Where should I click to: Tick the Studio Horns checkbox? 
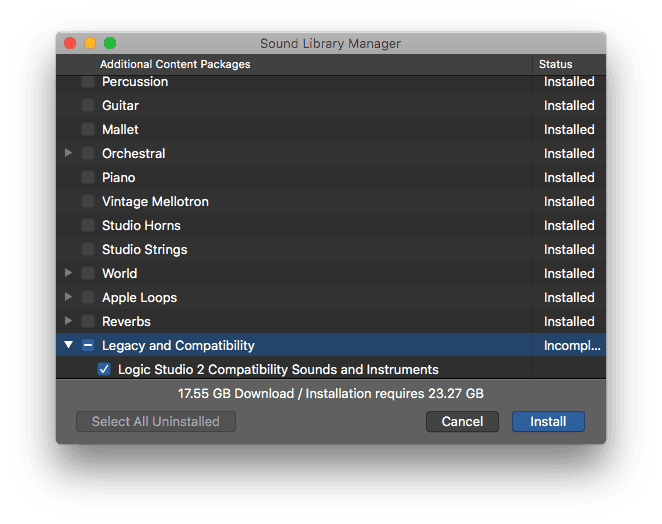point(88,225)
